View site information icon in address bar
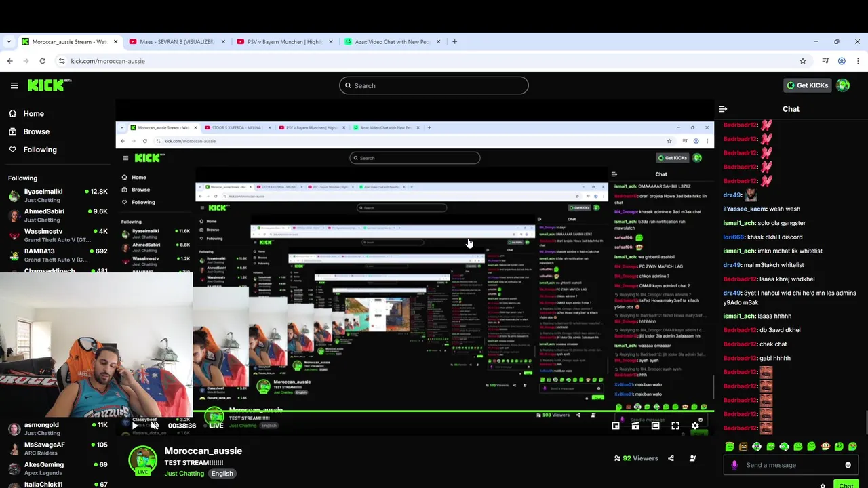Image resolution: width=868 pixels, height=488 pixels. [62, 61]
